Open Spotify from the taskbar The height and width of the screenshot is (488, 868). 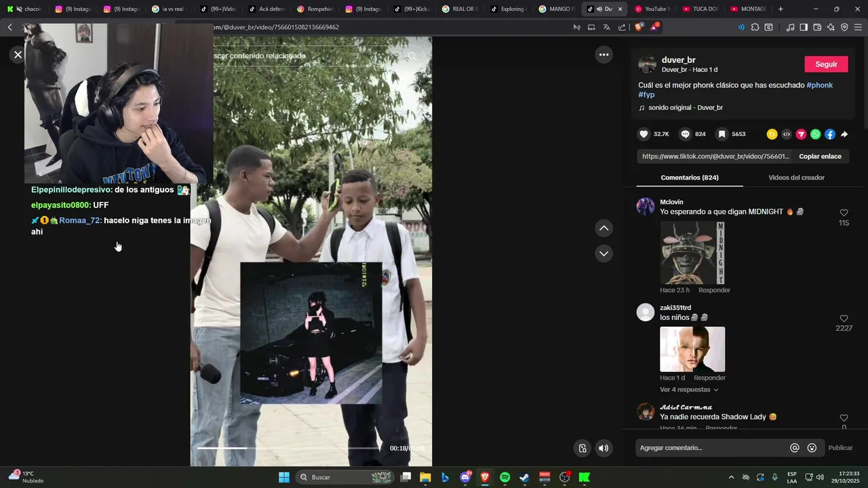click(x=505, y=477)
